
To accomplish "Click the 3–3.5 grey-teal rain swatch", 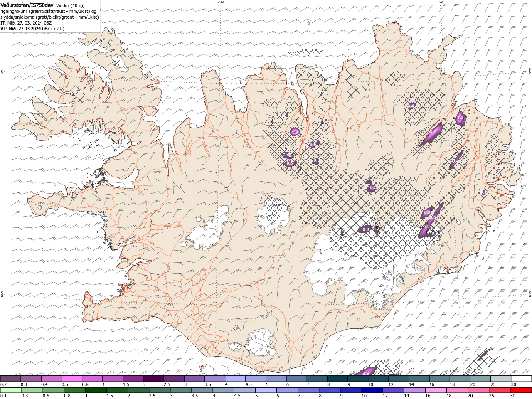I will tap(181, 390).
